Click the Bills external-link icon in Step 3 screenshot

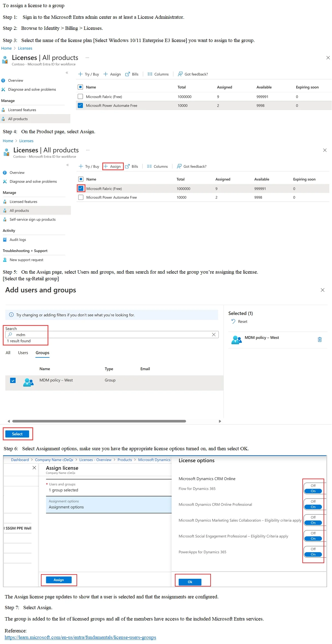(x=127, y=74)
